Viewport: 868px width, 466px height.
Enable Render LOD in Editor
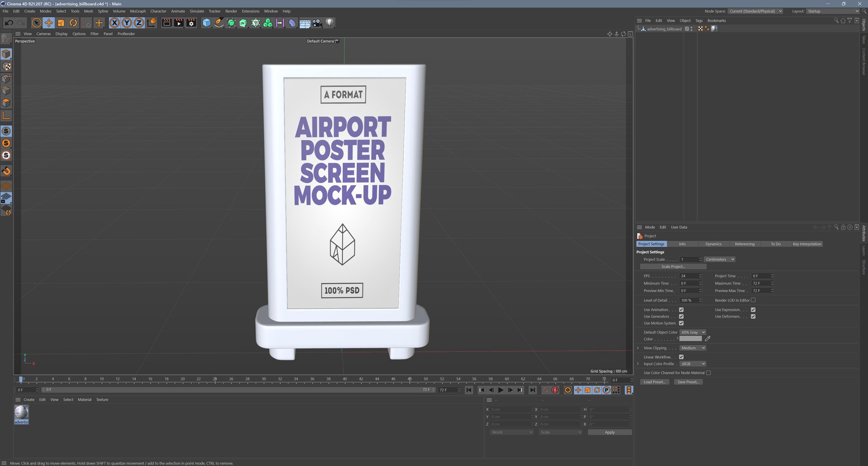pyautogui.click(x=753, y=300)
